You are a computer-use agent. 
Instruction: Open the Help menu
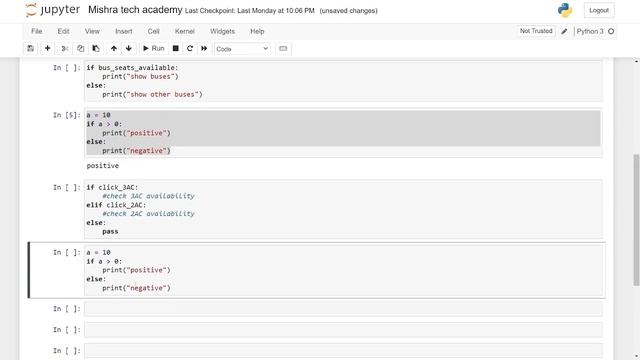click(257, 31)
